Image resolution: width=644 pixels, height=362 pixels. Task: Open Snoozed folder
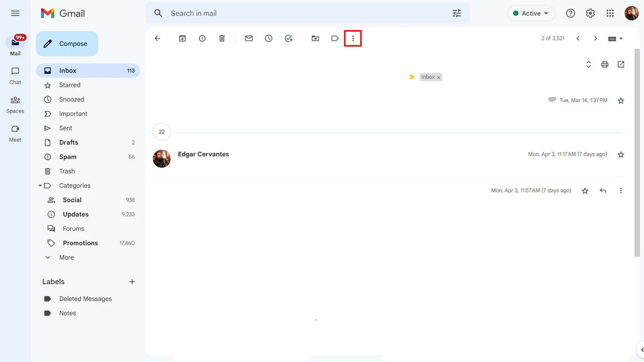click(x=88, y=100)
